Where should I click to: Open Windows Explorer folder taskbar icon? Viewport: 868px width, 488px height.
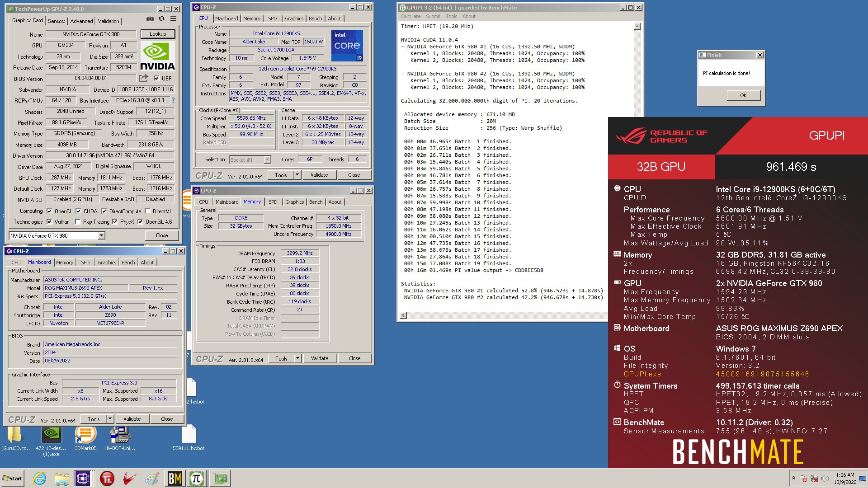click(x=62, y=479)
